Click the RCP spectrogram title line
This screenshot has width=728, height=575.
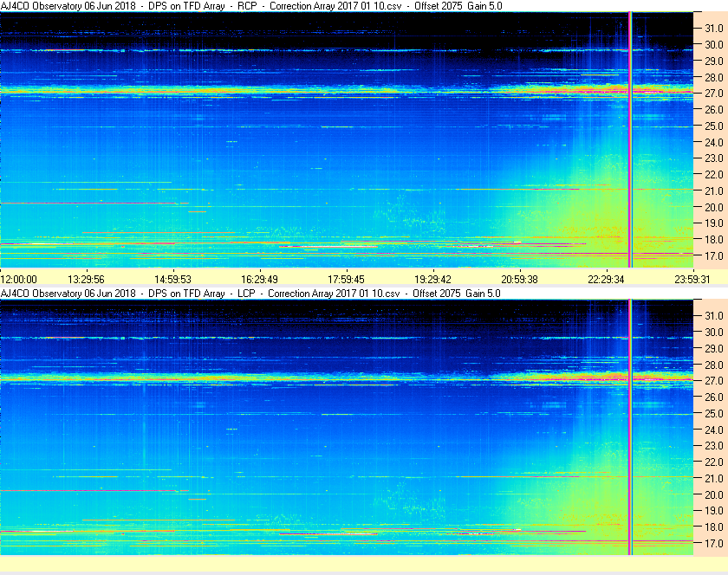[251, 6]
